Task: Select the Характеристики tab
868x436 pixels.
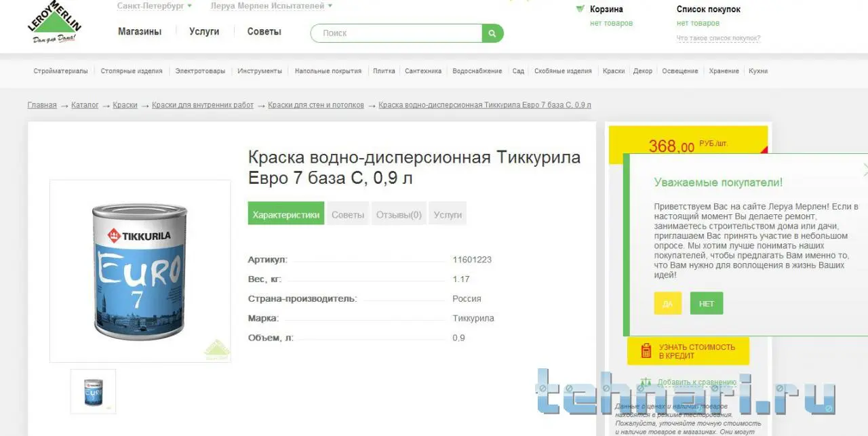Action: click(x=286, y=214)
